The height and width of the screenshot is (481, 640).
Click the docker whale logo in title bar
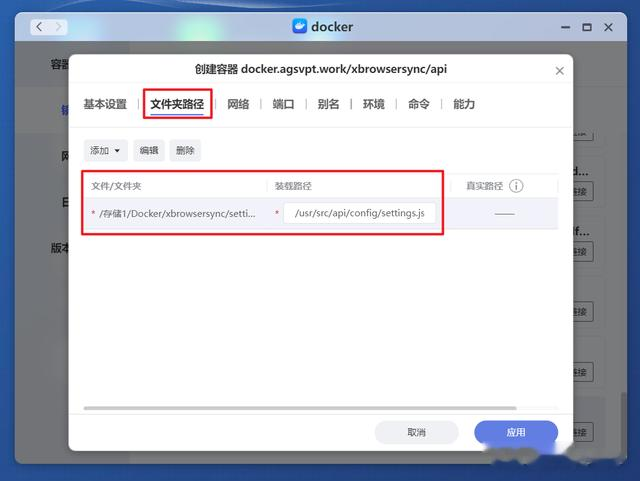300,27
